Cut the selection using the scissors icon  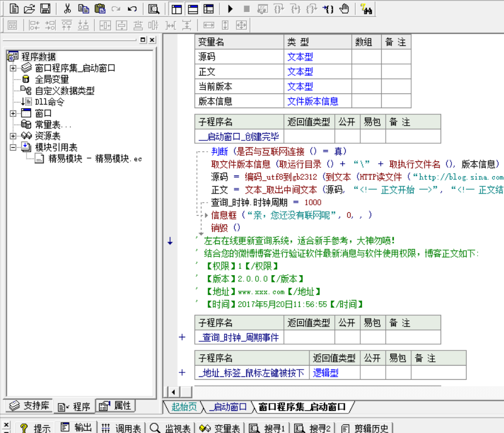pos(67,8)
